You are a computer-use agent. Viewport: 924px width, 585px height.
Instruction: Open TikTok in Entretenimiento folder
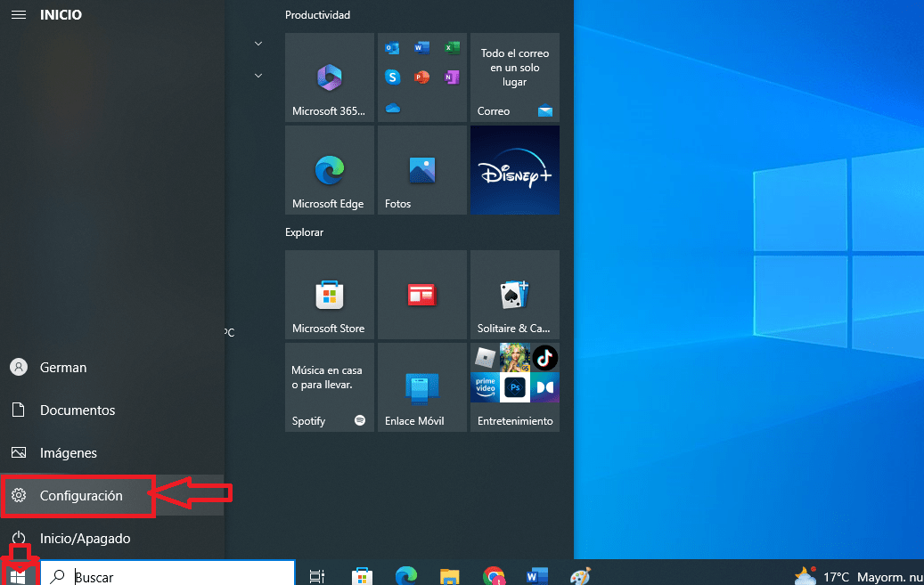tap(544, 358)
